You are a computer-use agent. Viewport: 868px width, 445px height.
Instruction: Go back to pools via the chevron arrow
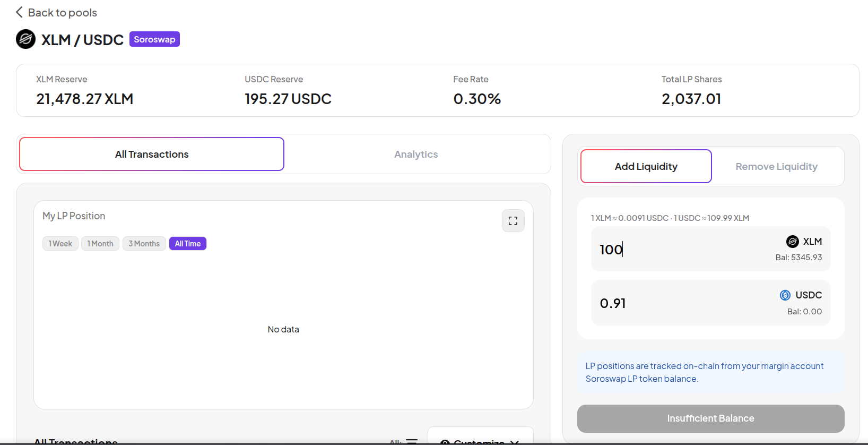(x=19, y=12)
